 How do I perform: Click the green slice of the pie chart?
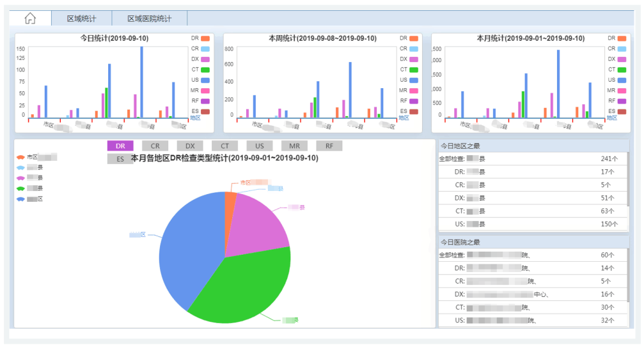tap(243, 281)
